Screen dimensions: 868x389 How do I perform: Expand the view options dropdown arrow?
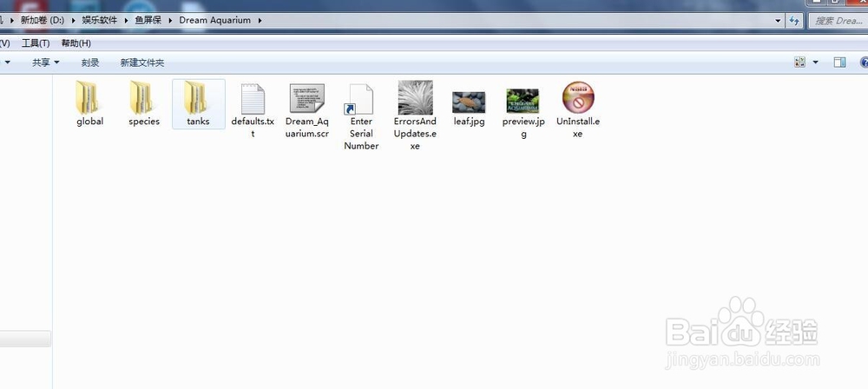[x=815, y=62]
